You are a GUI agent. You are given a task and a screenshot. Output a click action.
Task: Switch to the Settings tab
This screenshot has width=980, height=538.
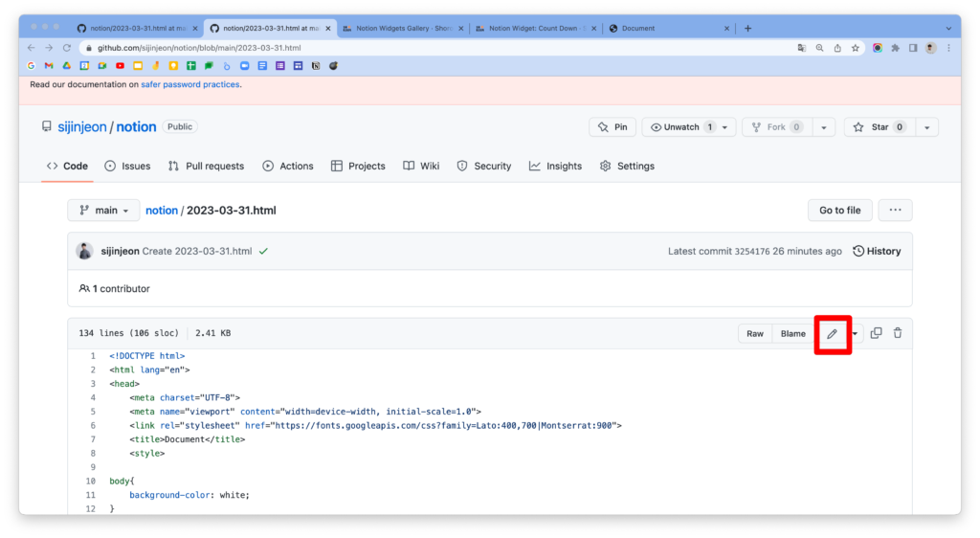[627, 167]
